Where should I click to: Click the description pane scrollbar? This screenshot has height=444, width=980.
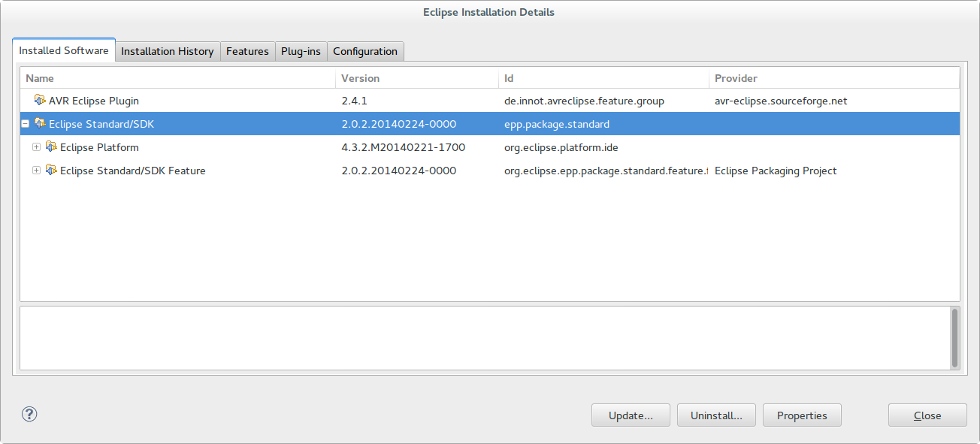(x=954, y=337)
